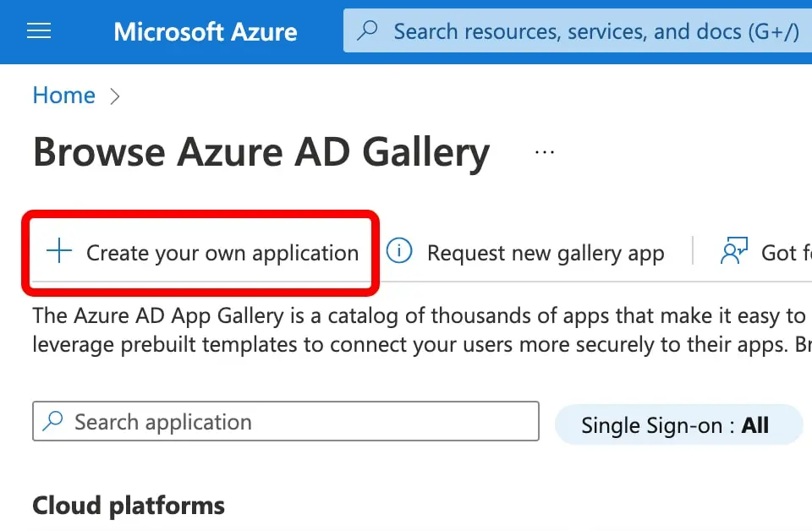Viewport: 812px width, 531px height.
Task: Select Request new gallery app
Action: coord(545,253)
